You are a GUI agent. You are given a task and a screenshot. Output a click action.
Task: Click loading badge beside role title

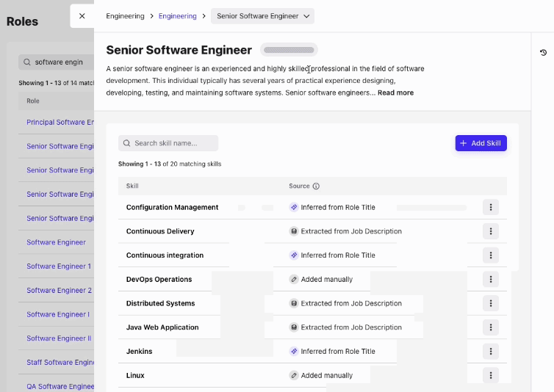[289, 50]
